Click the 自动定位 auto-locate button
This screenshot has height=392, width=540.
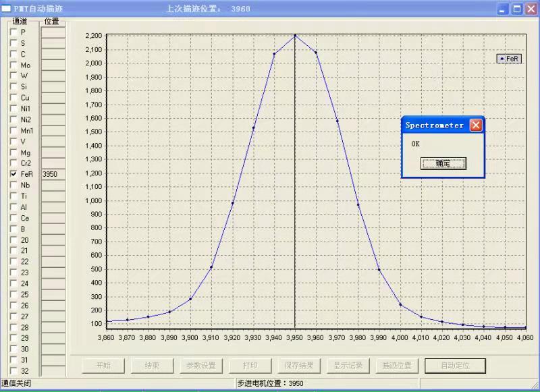tap(455, 366)
